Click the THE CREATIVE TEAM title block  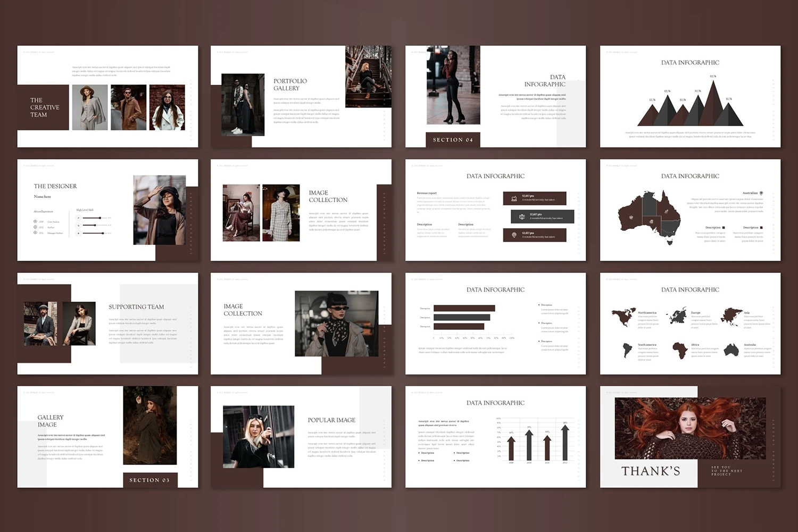[x=44, y=107]
